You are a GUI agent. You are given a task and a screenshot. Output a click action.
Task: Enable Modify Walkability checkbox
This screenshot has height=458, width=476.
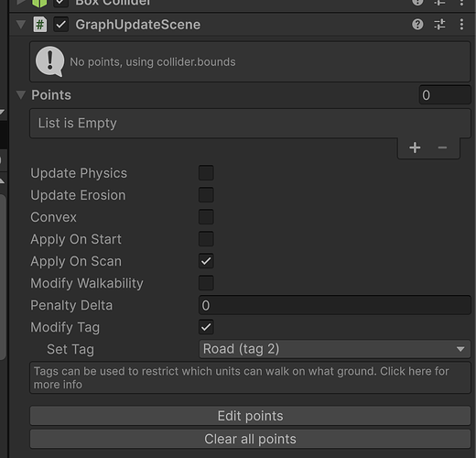(206, 283)
